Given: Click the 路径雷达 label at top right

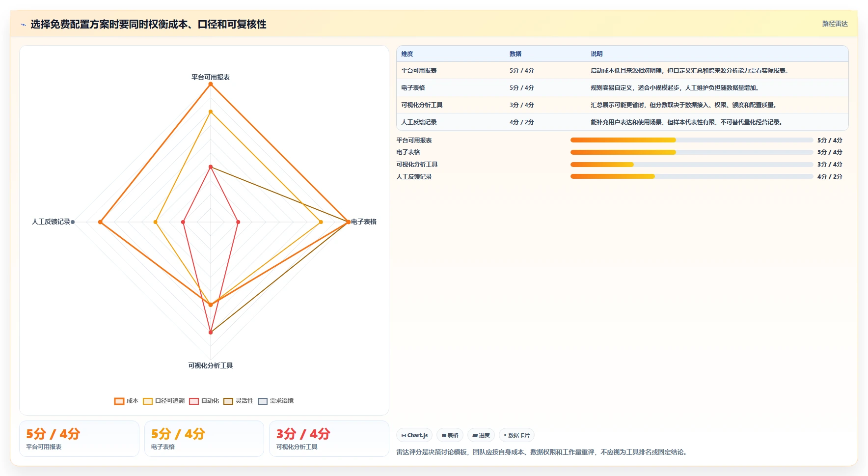Looking at the screenshot, I should [x=835, y=24].
